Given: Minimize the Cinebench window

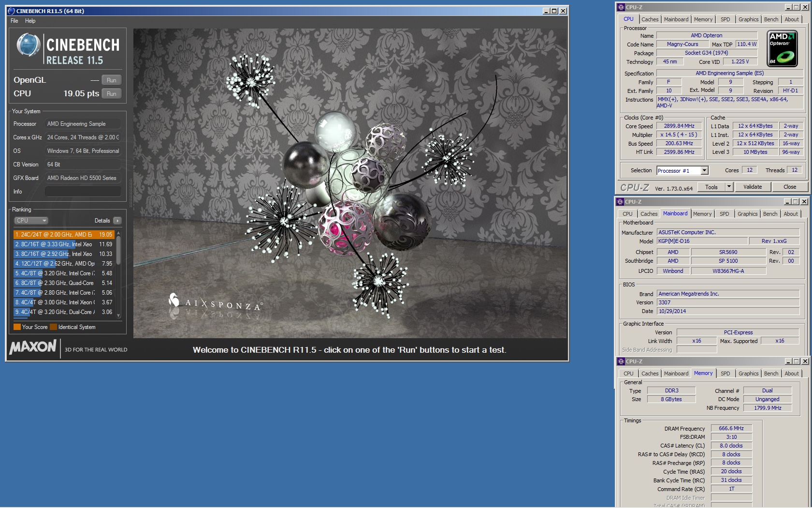Looking at the screenshot, I should (x=546, y=11).
